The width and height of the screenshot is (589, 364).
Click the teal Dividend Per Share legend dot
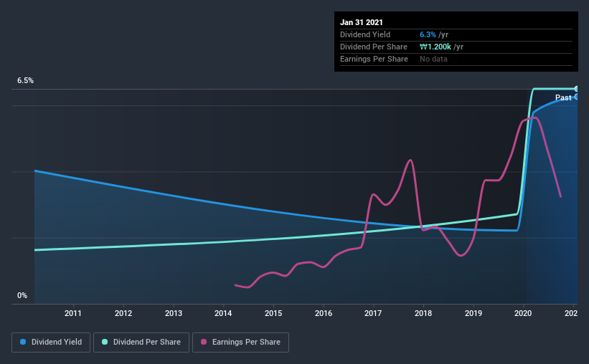(105, 342)
